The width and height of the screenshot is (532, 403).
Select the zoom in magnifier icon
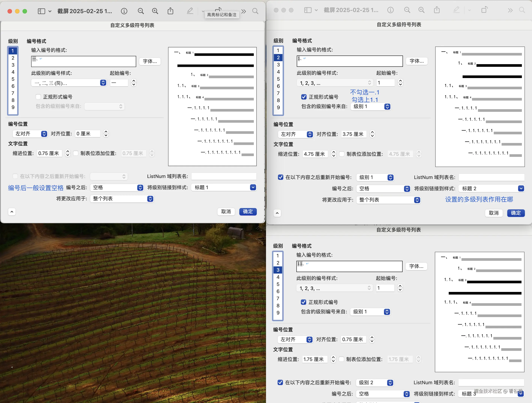pos(155,11)
